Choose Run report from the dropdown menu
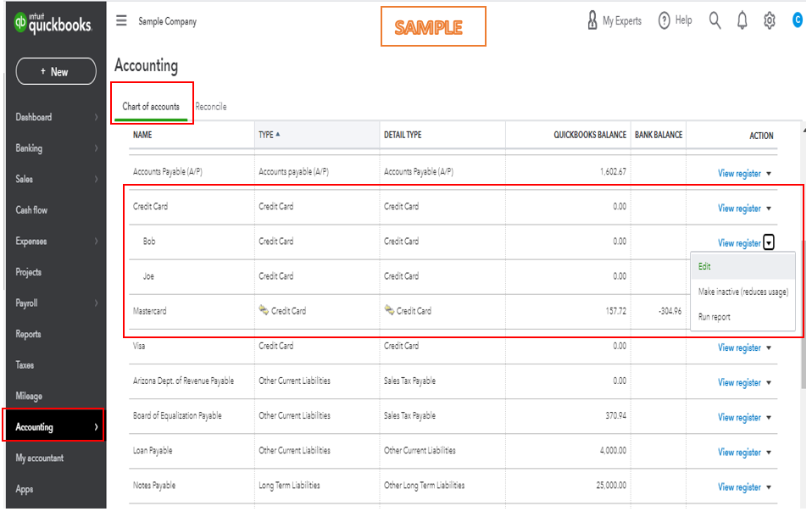Viewport: 812px width, 517px height. pos(743,317)
